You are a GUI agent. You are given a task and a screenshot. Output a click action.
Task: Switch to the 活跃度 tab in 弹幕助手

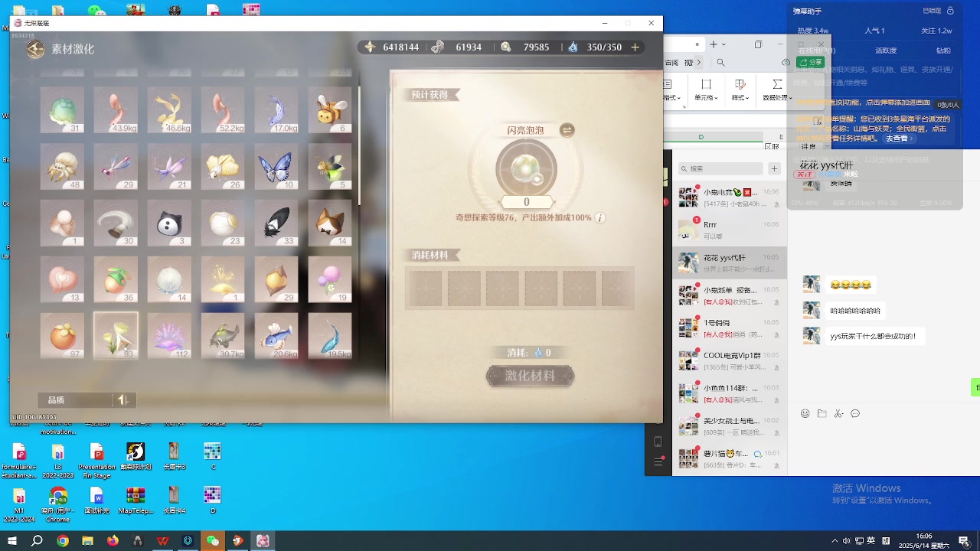tap(886, 51)
